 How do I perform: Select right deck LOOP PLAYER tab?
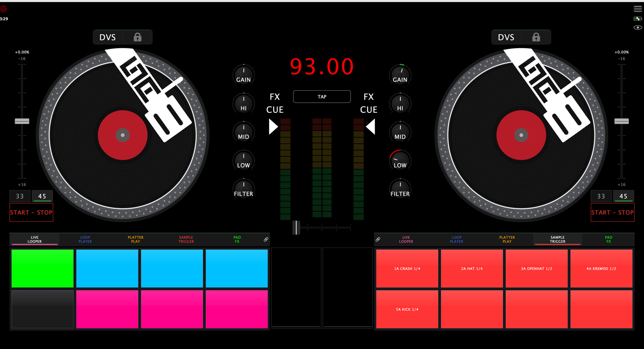pos(456,239)
